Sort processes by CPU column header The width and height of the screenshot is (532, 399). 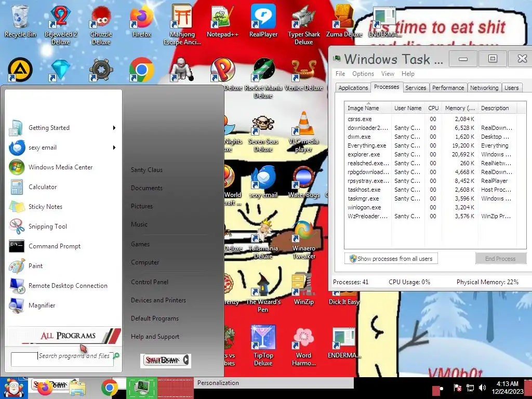(x=433, y=108)
